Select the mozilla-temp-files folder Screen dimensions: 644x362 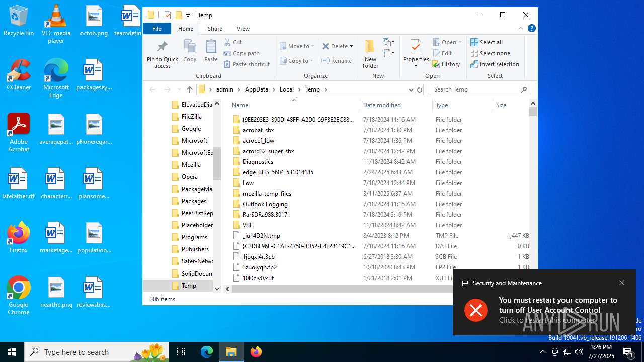click(267, 194)
